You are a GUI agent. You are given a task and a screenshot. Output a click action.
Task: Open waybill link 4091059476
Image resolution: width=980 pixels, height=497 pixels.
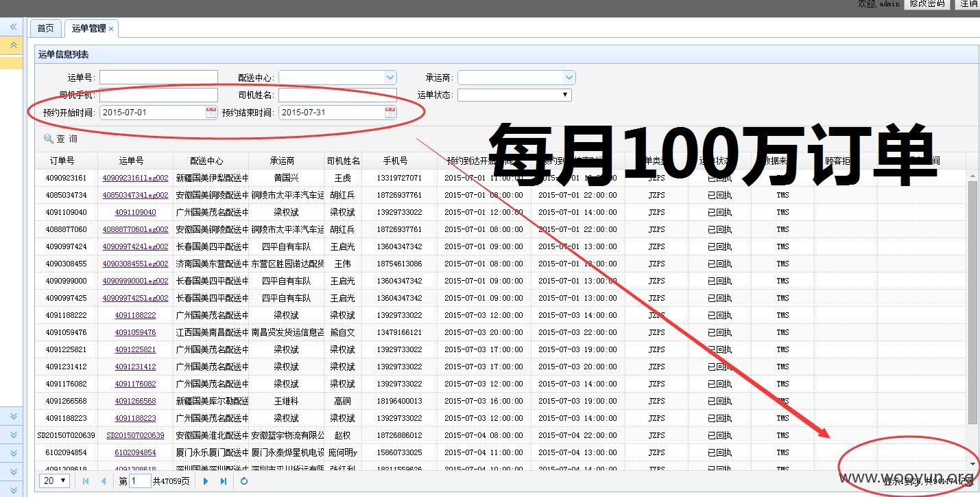135,332
